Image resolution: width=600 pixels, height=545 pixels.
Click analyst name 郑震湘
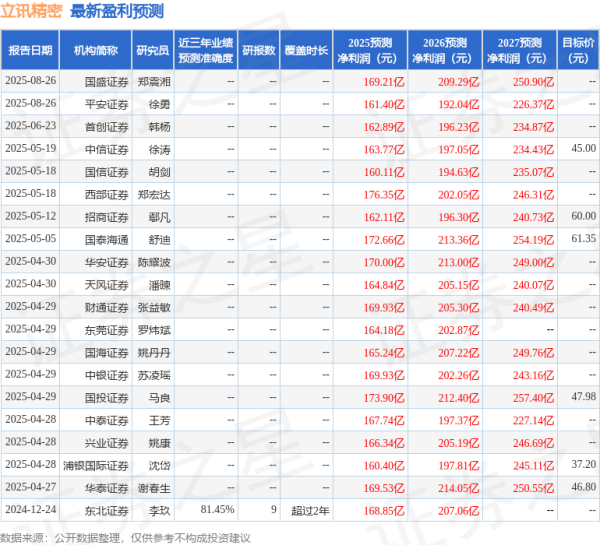[x=154, y=82]
